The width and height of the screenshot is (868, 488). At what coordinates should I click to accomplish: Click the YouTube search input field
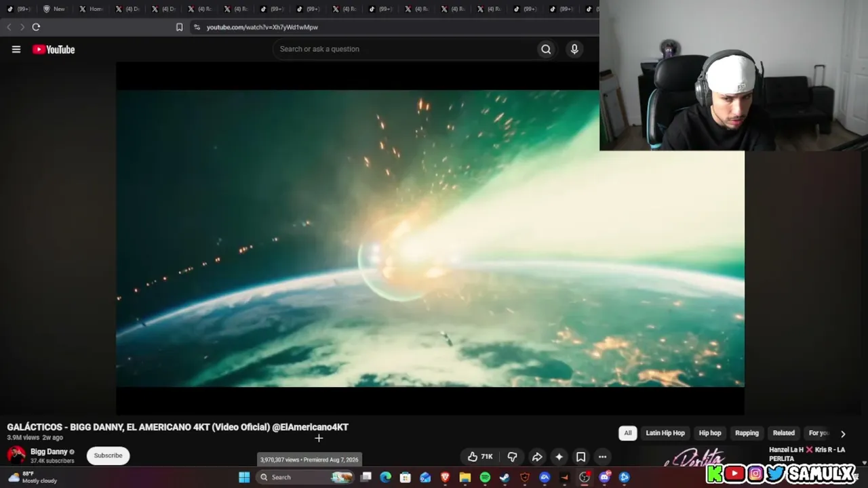point(405,49)
